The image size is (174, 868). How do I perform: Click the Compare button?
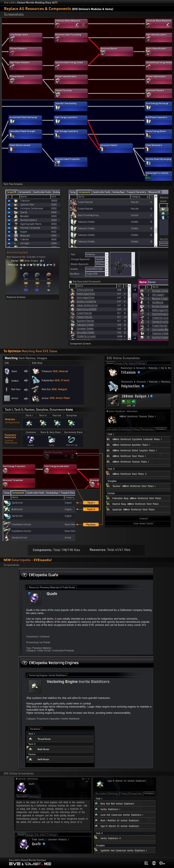[x=143, y=519]
